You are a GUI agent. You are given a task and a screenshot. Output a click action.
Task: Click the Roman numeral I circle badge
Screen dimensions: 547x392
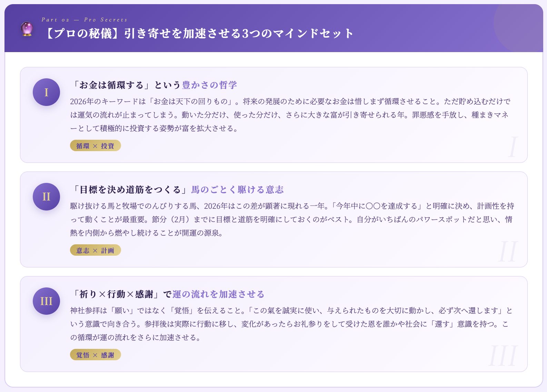point(46,92)
